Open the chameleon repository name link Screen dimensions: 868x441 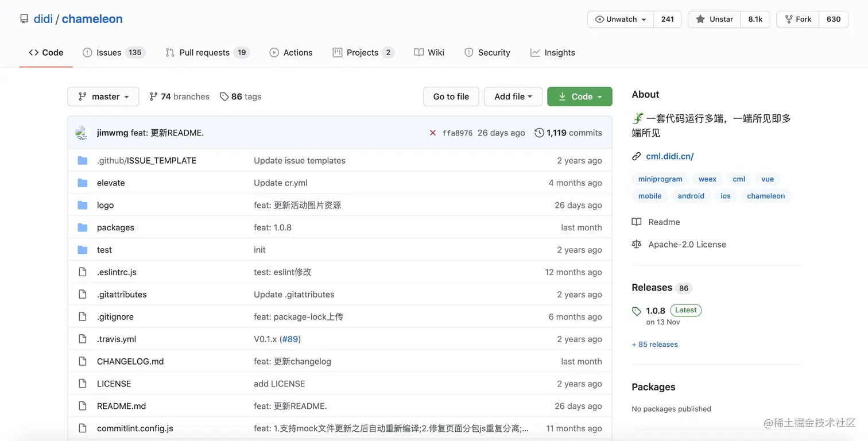pyautogui.click(x=92, y=19)
